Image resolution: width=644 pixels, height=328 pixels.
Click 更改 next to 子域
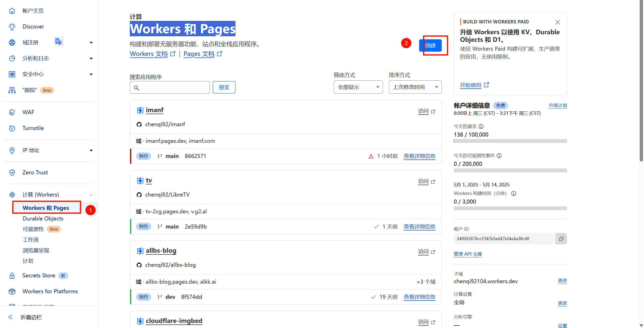(562, 281)
